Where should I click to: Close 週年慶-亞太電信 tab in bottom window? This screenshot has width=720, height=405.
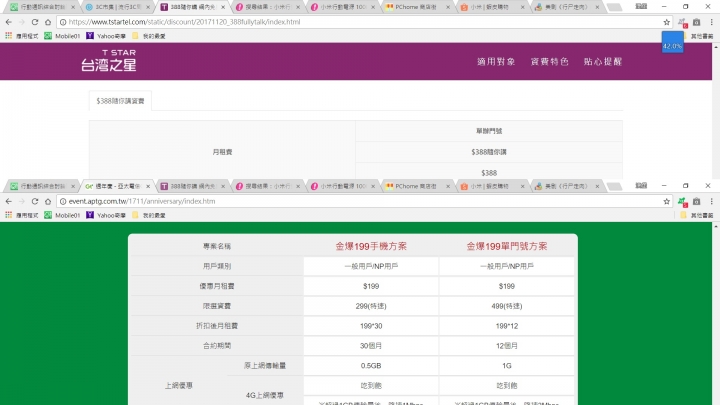(148, 186)
